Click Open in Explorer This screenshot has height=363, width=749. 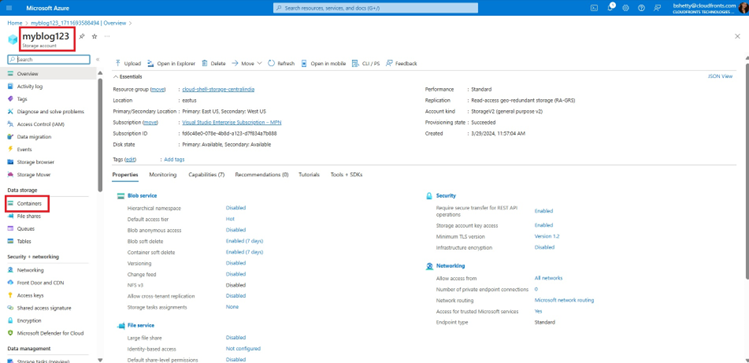pos(171,63)
